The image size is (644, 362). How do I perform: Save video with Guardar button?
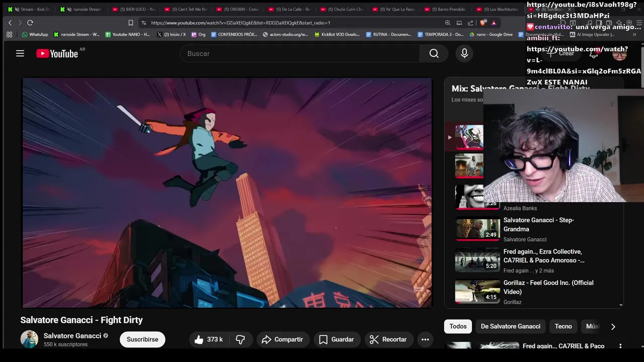pyautogui.click(x=337, y=339)
